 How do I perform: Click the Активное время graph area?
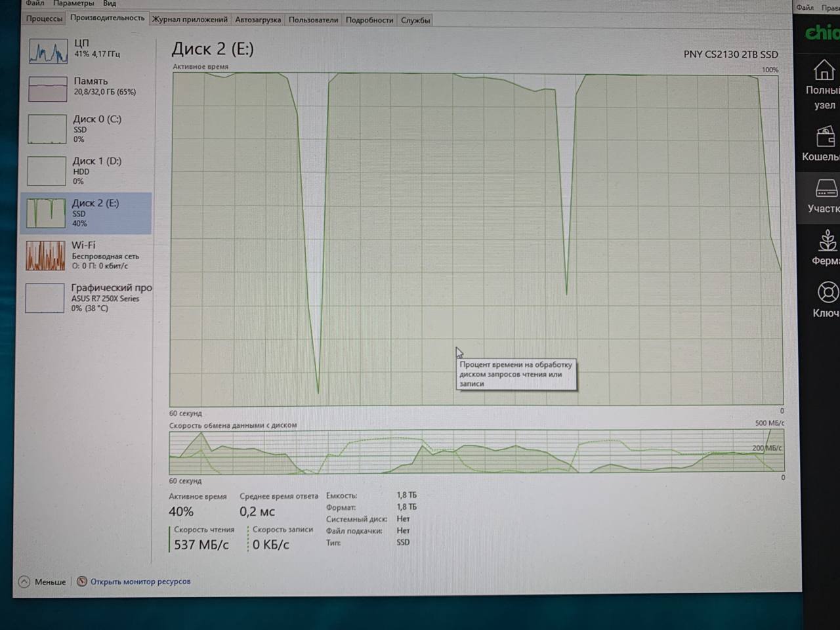[x=476, y=239]
